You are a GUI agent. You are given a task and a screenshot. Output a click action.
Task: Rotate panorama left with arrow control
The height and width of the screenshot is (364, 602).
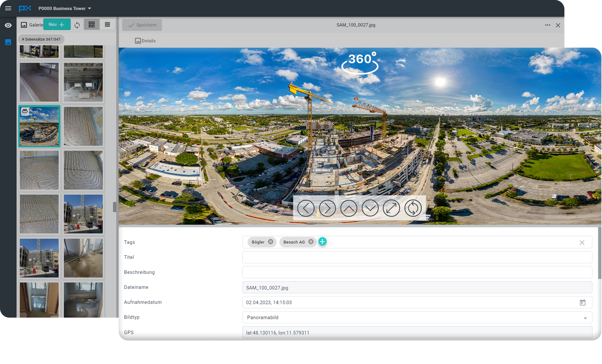point(306,208)
